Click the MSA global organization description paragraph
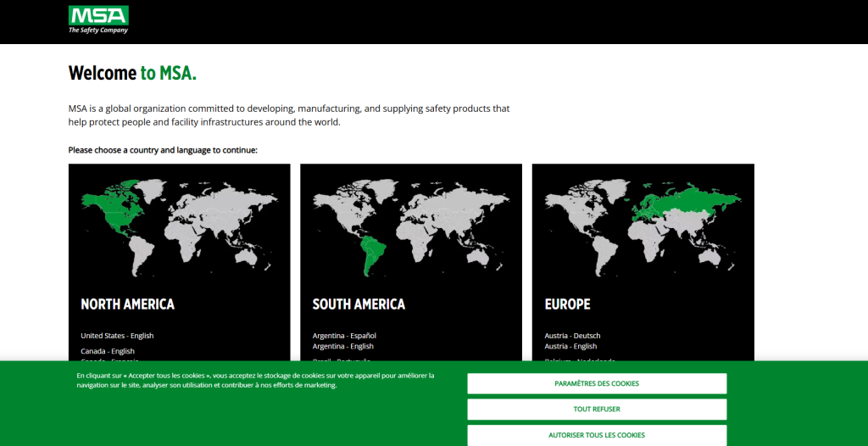 click(288, 115)
